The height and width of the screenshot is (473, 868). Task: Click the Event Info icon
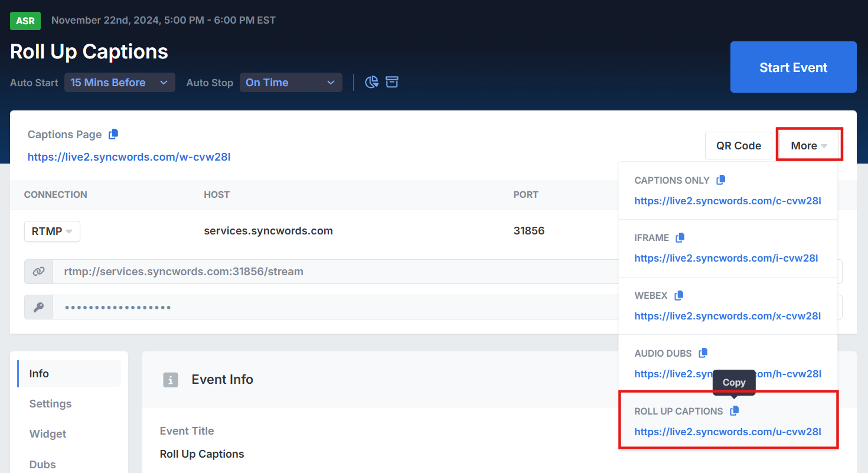[171, 380]
